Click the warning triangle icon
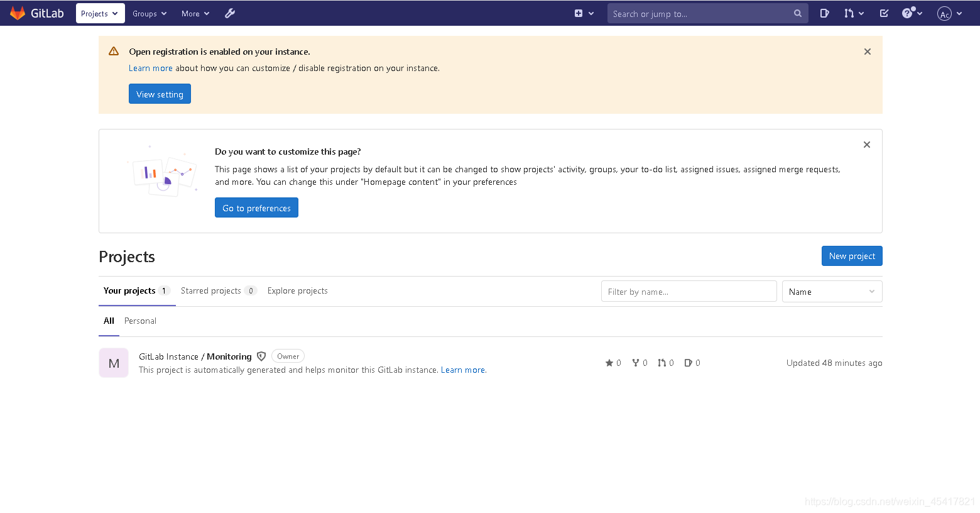The image size is (980, 513). (x=114, y=52)
